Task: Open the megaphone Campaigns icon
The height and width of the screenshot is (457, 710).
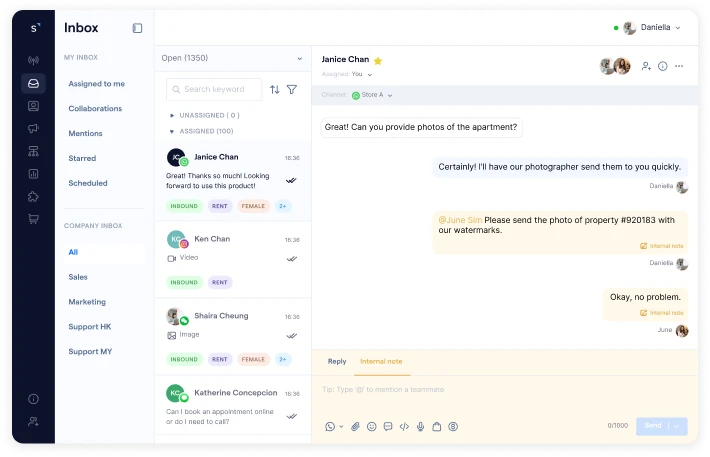Action: tap(33, 129)
